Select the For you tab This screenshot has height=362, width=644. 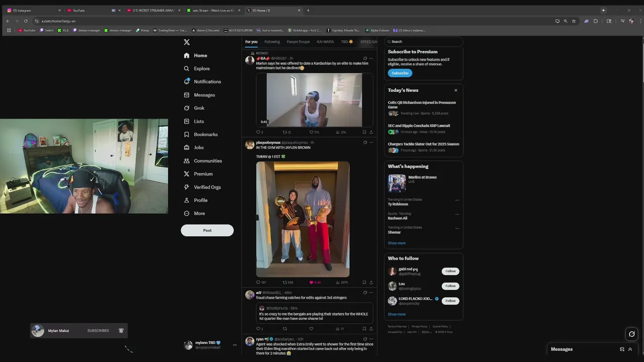click(x=251, y=42)
